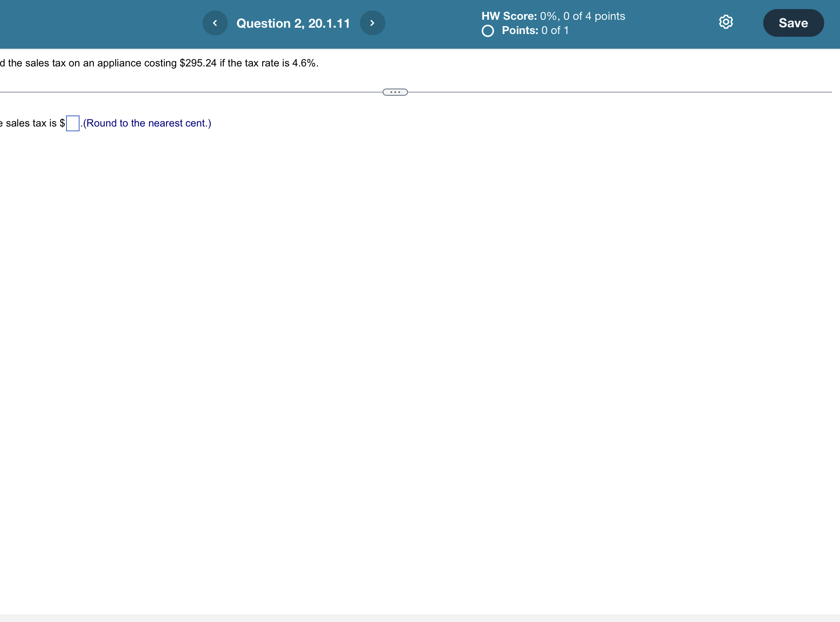Click empty blue header area left of arrows

(x=99, y=24)
